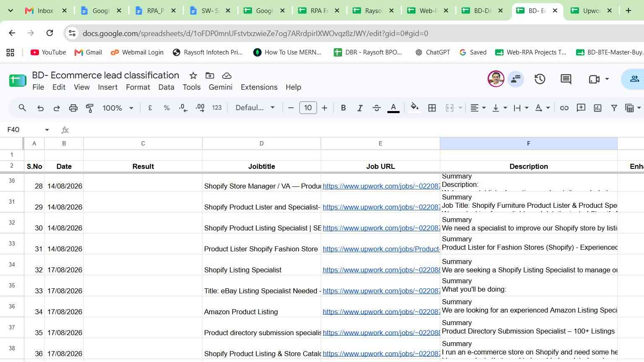The width and height of the screenshot is (644, 362).
Task: Click the font size input field
Action: tap(308, 108)
